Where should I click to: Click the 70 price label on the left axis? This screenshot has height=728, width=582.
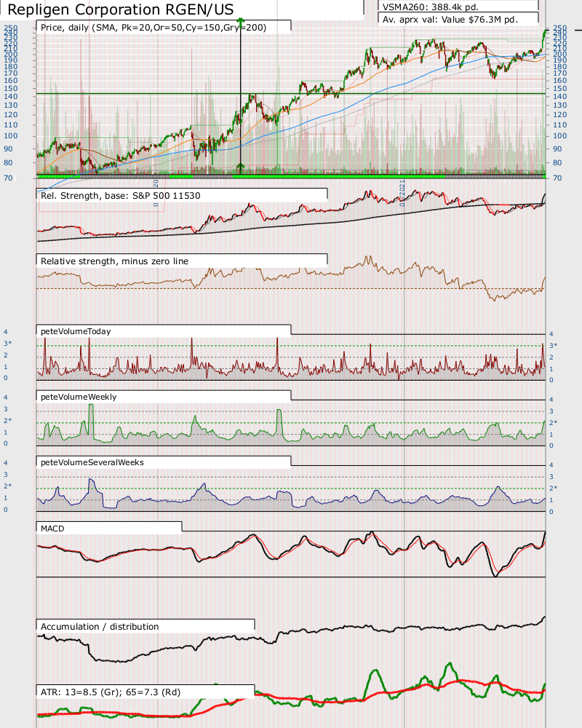(x=8, y=178)
